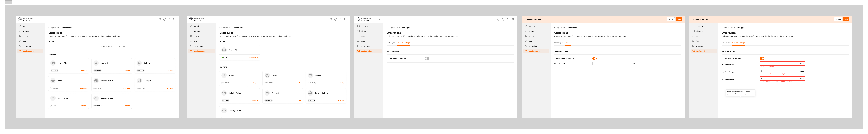Click Catering Delivery icon in frame with active Dine-in (FS)
Screen dimensions: 868x134
[x=310, y=93]
